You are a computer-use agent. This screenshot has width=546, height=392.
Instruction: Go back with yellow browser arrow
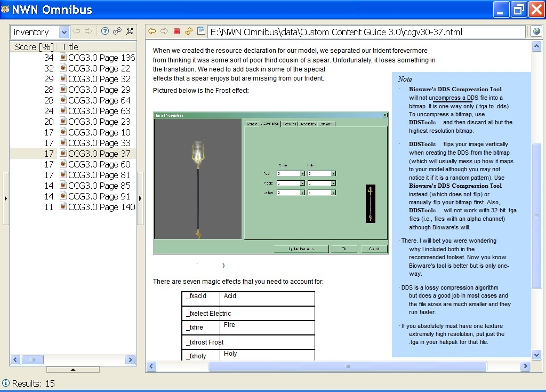[x=152, y=31]
